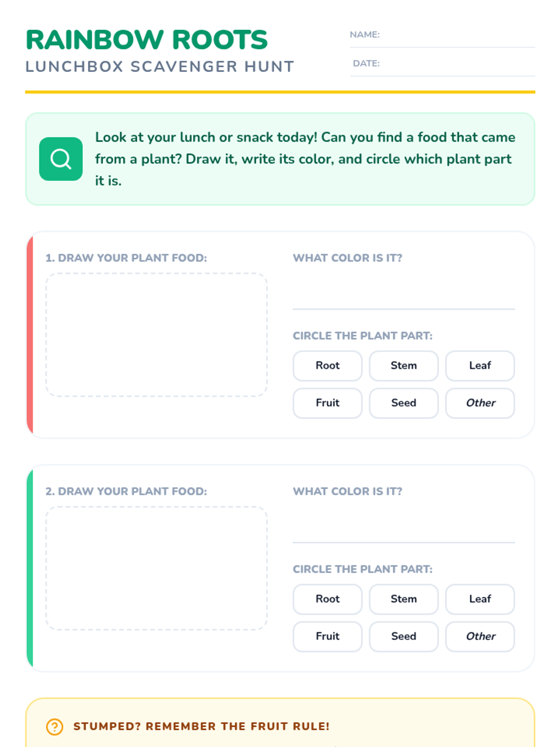The image size is (560, 747).
Task: Select Fruit in section 2
Action: 328,636
